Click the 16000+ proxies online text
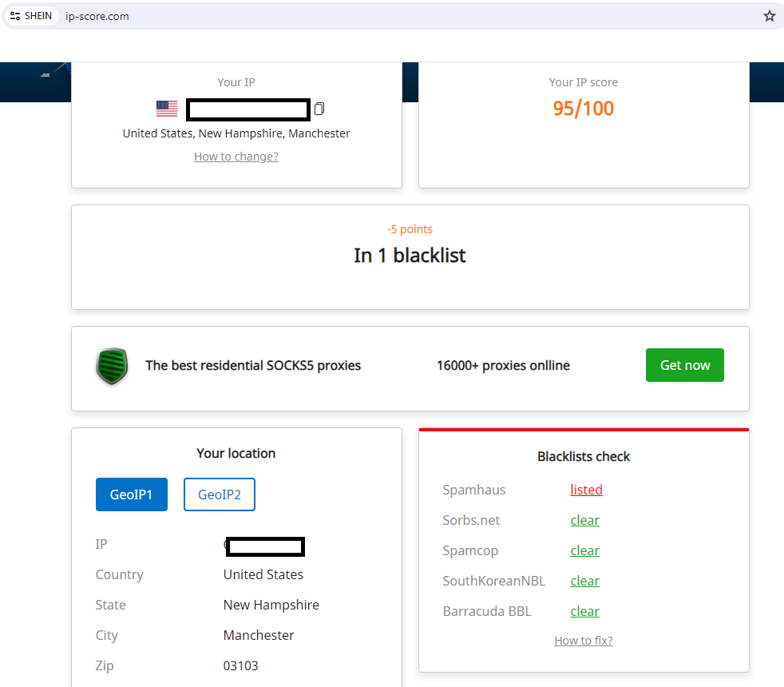784x687 pixels. click(x=503, y=366)
